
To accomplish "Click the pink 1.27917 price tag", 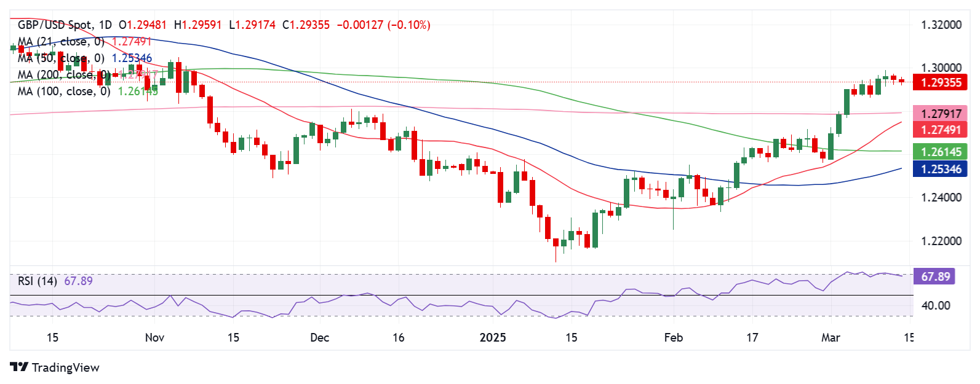I will click(x=940, y=114).
